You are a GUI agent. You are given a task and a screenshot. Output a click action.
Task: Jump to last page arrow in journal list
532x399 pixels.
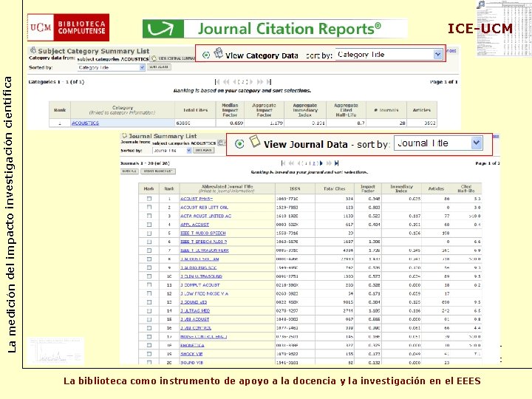[x=337, y=163]
